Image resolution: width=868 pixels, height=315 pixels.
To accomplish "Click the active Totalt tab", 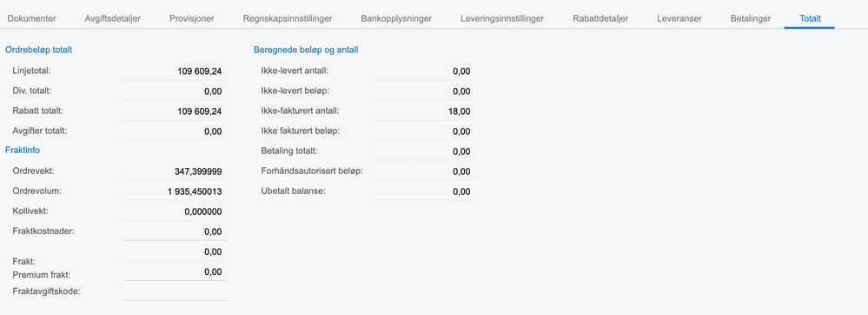I will coord(810,18).
